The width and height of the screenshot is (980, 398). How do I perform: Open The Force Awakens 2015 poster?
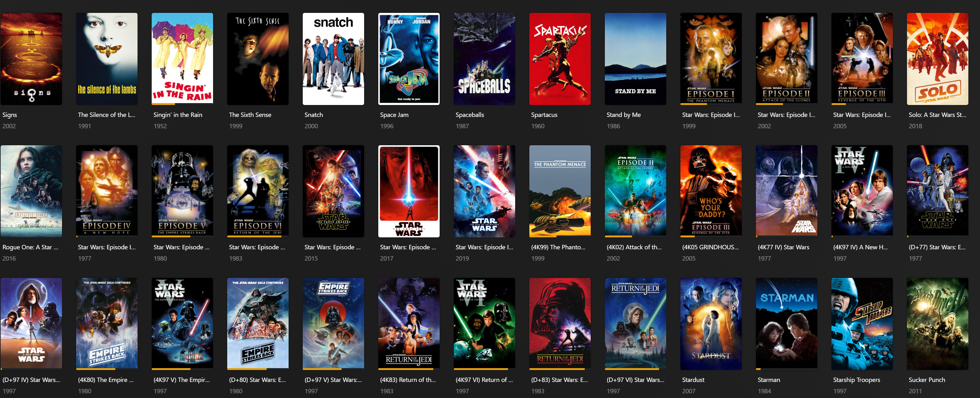coord(333,191)
